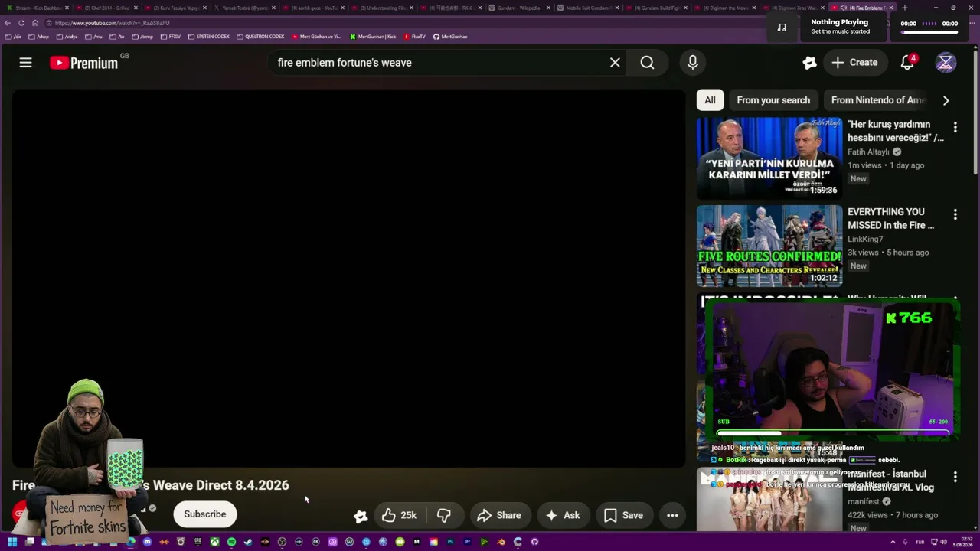Open the QUELTRON CODEX bookmark folder

260,37
